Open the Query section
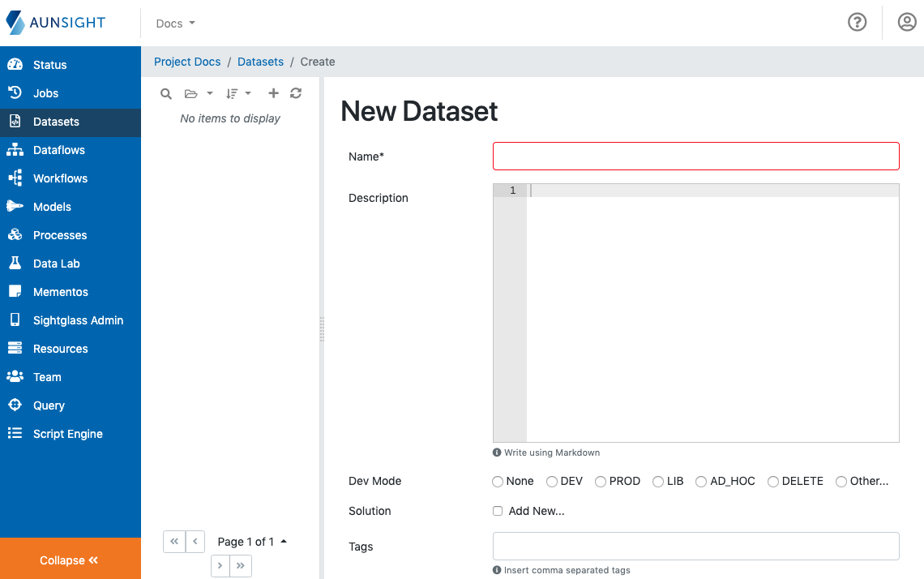This screenshot has height=579, width=924. 50,405
